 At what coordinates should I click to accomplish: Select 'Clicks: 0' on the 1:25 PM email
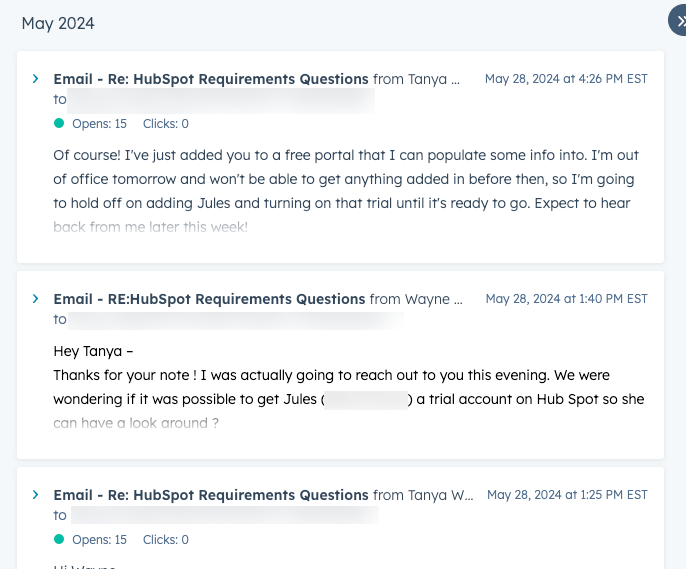(166, 540)
